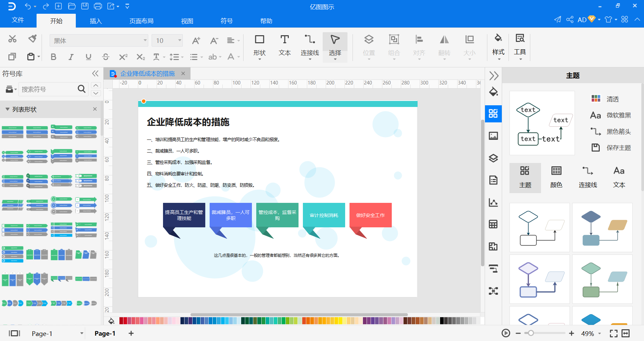Select the Text tool

point(284,46)
